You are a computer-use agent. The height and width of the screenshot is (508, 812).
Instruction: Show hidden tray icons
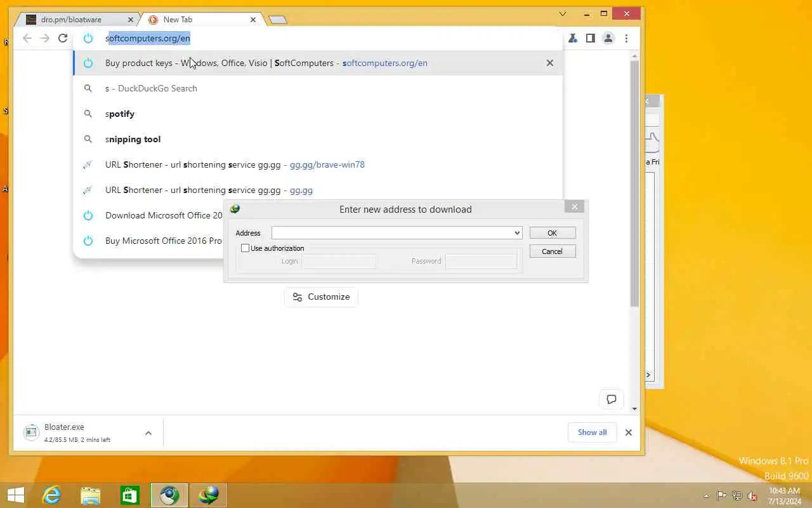click(707, 496)
